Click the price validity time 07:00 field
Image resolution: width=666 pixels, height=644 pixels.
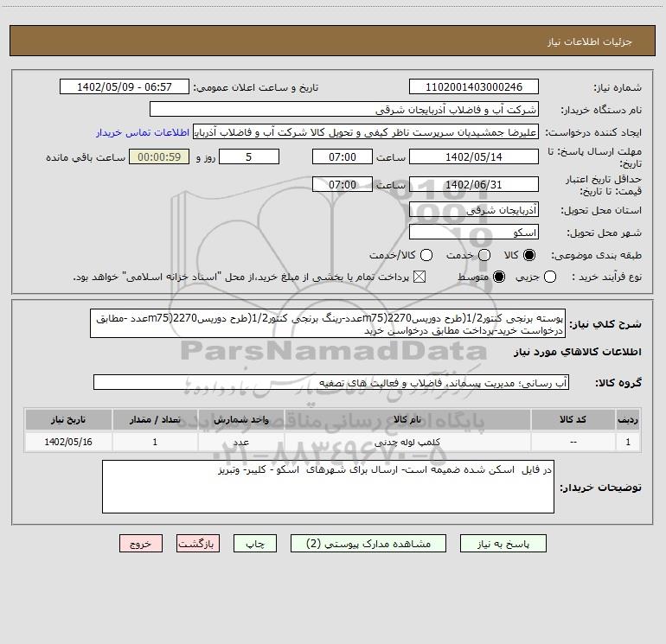pos(343,184)
